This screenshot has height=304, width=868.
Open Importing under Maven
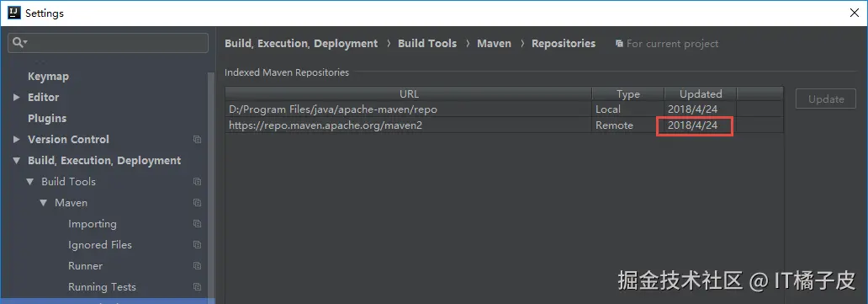coord(93,223)
